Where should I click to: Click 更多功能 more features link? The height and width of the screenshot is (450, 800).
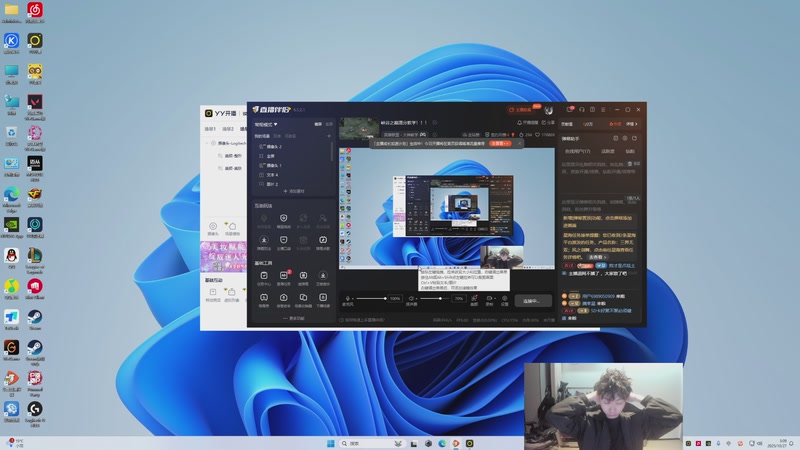point(294,318)
